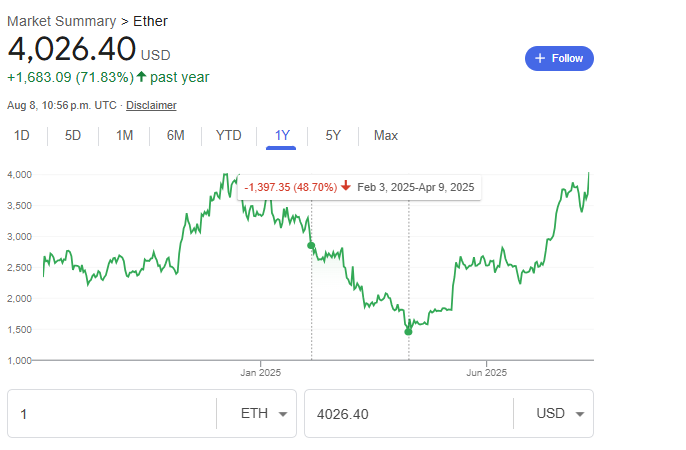686x450 pixels.
Task: Switch to the 5D range tab
Action: pyautogui.click(x=73, y=136)
